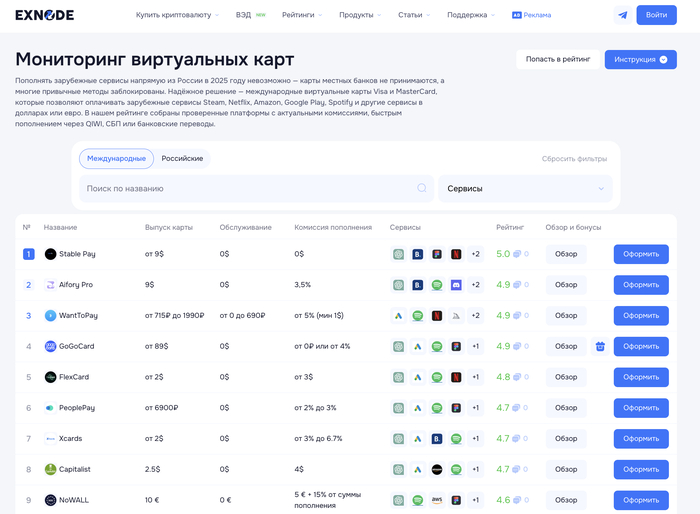Click Booking icon in Xcards row
Screen dimensions: 700x514
pos(437,439)
